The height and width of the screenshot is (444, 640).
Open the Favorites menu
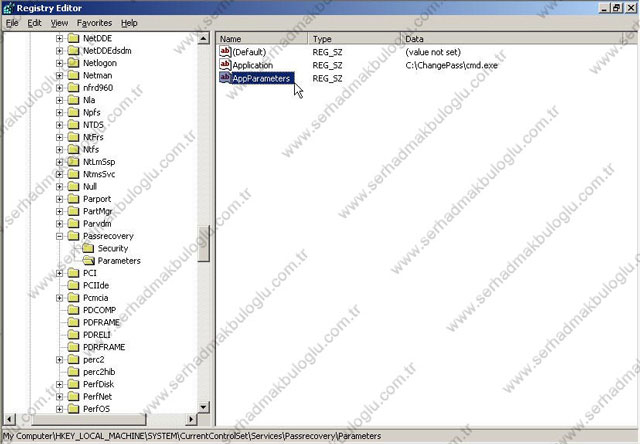(94, 23)
